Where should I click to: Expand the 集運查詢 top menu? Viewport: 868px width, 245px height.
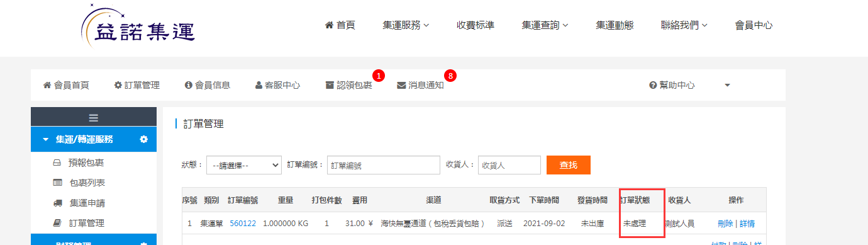545,25
